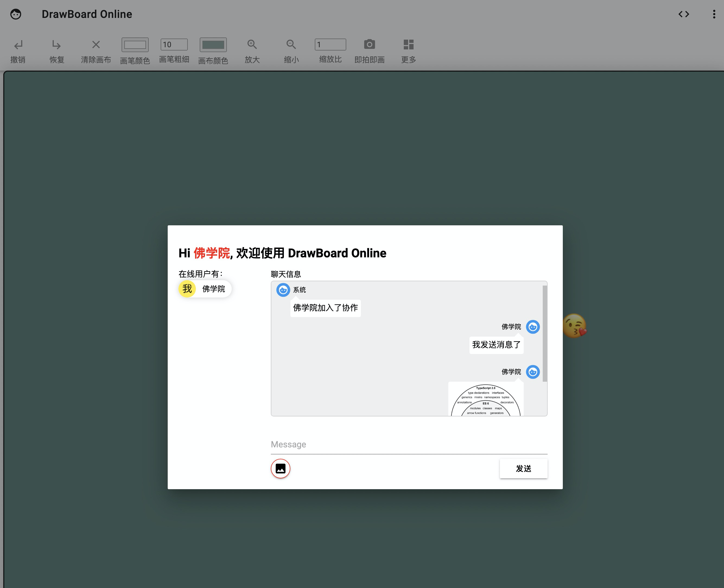Viewport: 724px width, 588px height.
Task: Click the chat panel's vertical scrollbar
Action: pos(545,334)
